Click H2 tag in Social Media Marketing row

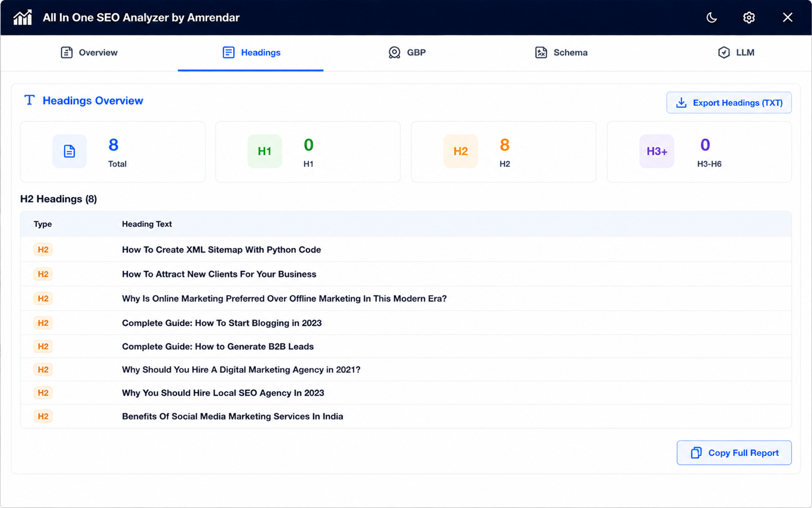[43, 416]
